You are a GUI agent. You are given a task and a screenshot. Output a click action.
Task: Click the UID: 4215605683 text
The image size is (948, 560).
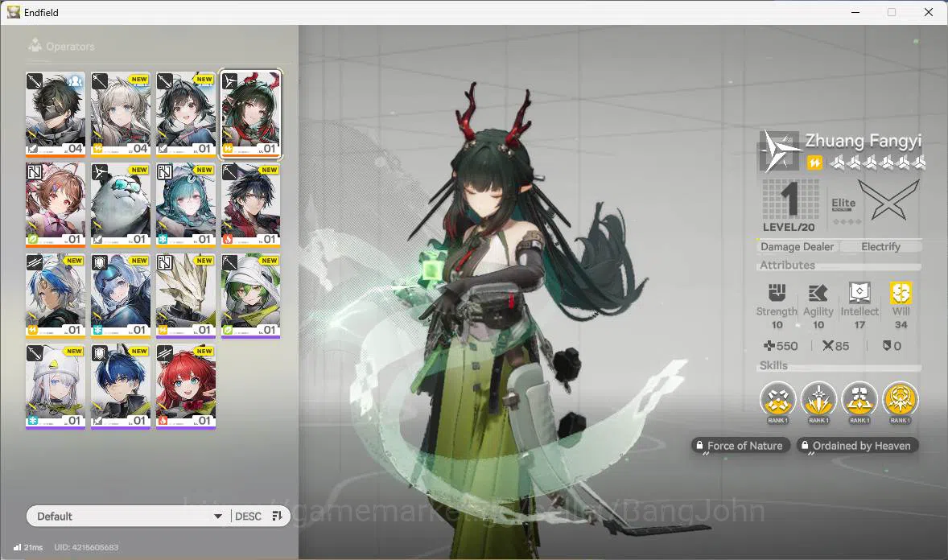click(x=86, y=547)
